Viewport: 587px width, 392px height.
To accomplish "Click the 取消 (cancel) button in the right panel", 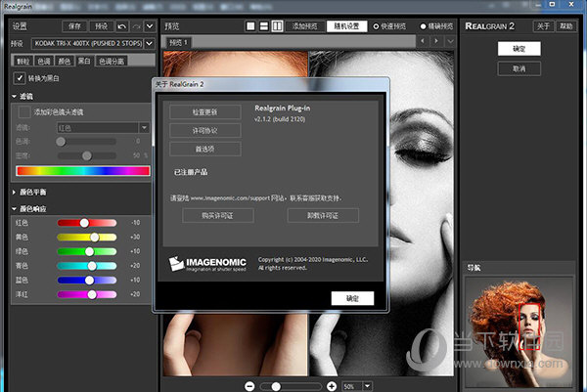I will [x=519, y=68].
